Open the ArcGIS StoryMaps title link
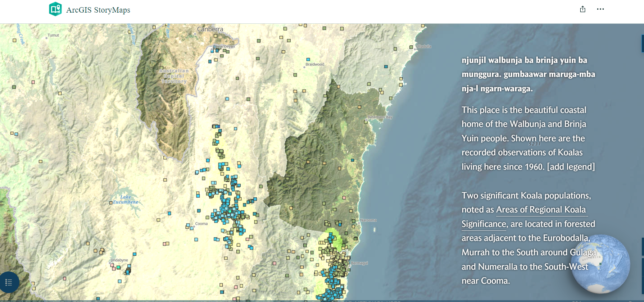 click(x=98, y=10)
